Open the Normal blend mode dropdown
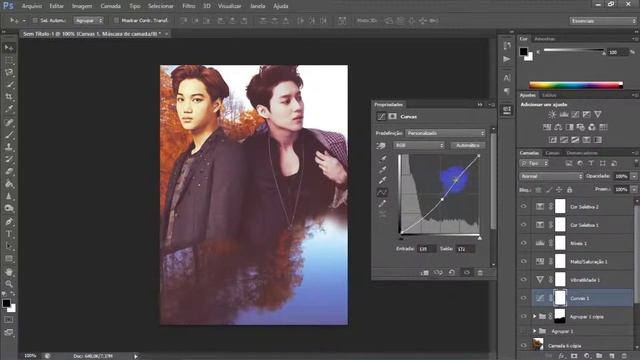 551,176
